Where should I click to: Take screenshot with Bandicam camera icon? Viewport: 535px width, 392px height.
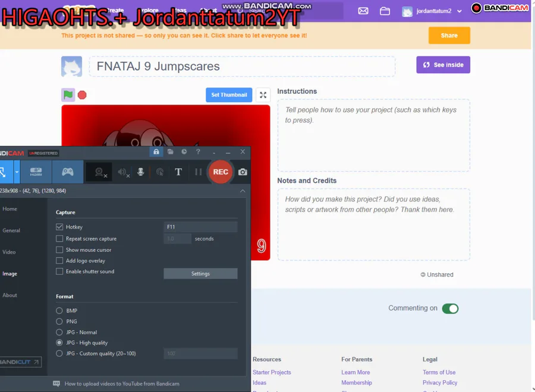point(243,172)
